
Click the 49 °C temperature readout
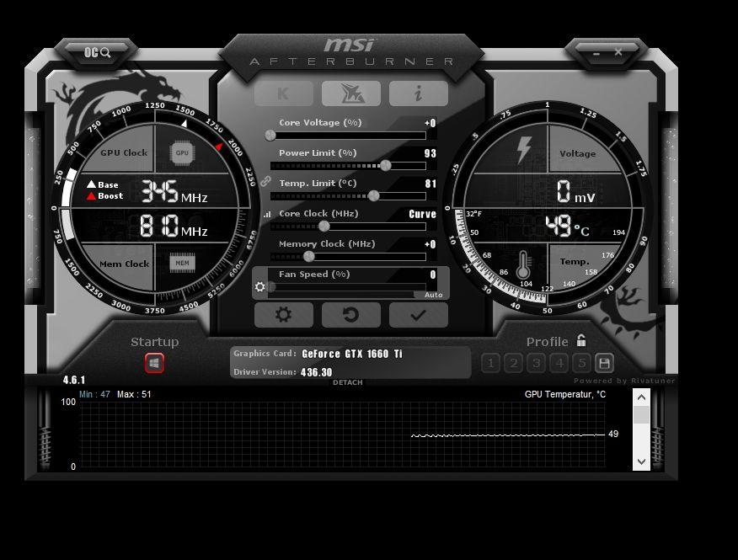[x=567, y=227]
